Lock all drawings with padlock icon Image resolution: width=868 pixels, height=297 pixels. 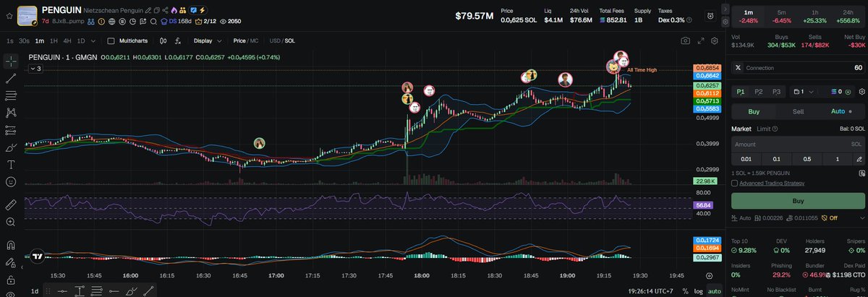click(12, 280)
